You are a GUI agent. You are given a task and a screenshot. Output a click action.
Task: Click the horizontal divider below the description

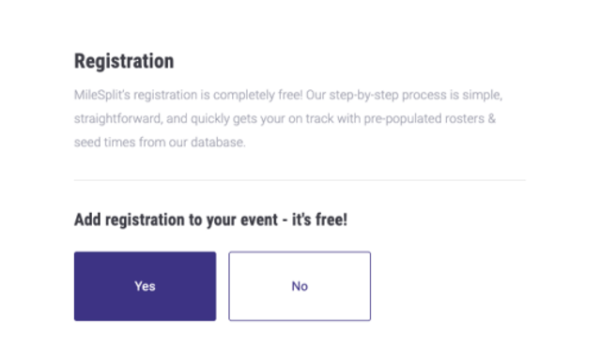pyautogui.click(x=300, y=180)
